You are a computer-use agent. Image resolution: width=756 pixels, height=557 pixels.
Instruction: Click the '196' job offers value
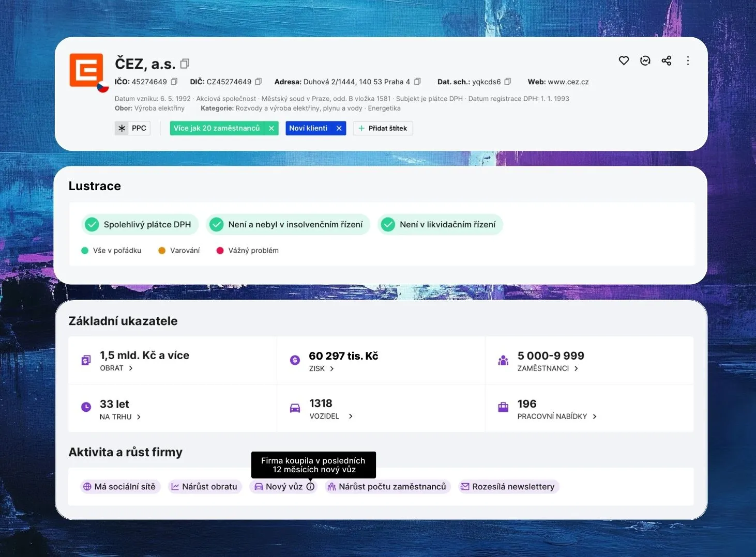point(527,404)
